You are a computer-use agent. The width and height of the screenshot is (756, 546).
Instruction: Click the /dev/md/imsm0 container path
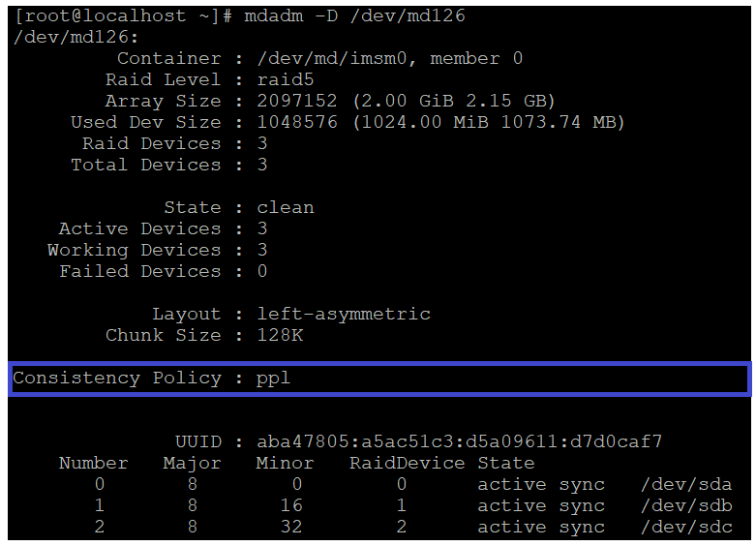coord(337,58)
